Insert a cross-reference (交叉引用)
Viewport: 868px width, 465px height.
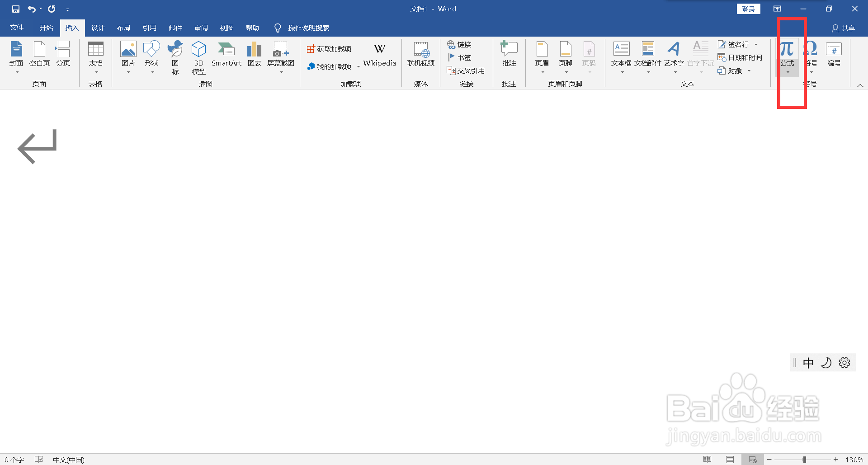tap(466, 70)
